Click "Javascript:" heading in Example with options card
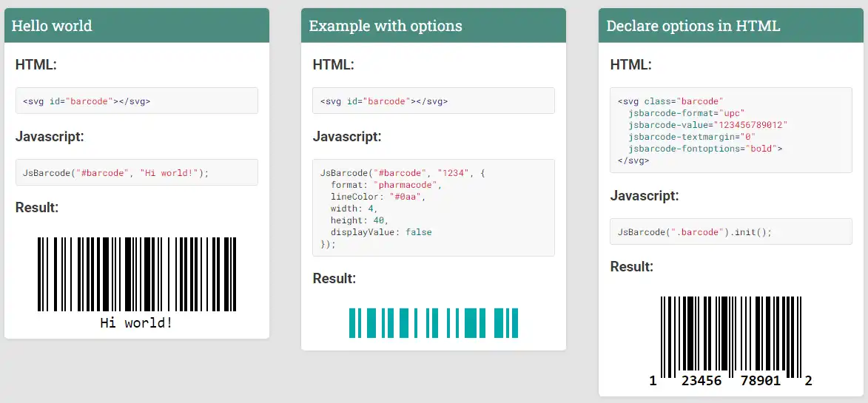The image size is (868, 403). point(347,136)
